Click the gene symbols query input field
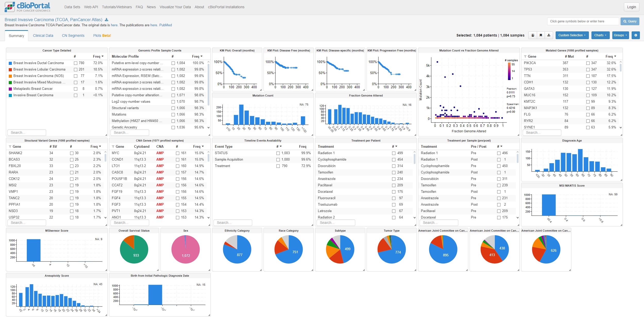Viewport: 644px width, 332px height. click(x=583, y=21)
